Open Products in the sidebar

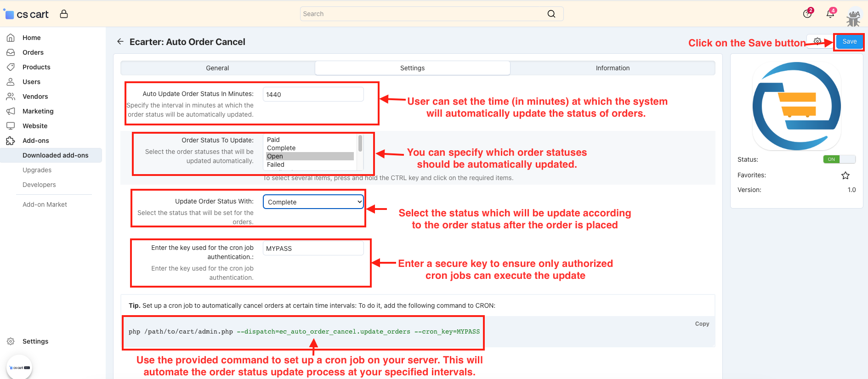(x=36, y=67)
